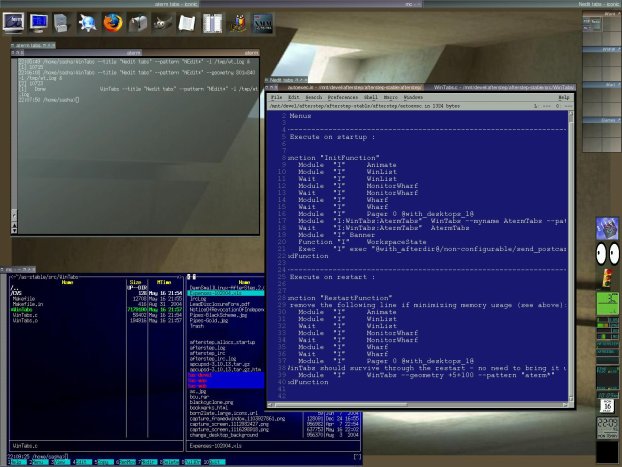The width and height of the screenshot is (622, 467).
Task: Select Makefile.in in mc left panel
Action: [x=28, y=304]
